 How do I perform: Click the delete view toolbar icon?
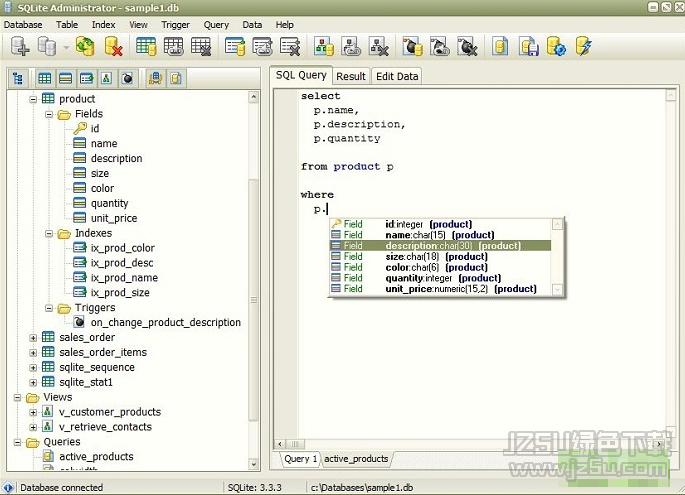click(x=379, y=46)
